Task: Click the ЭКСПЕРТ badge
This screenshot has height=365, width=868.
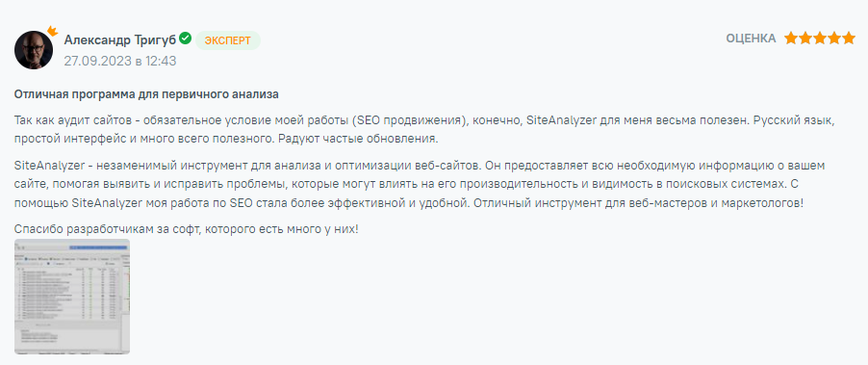Action: [227, 40]
